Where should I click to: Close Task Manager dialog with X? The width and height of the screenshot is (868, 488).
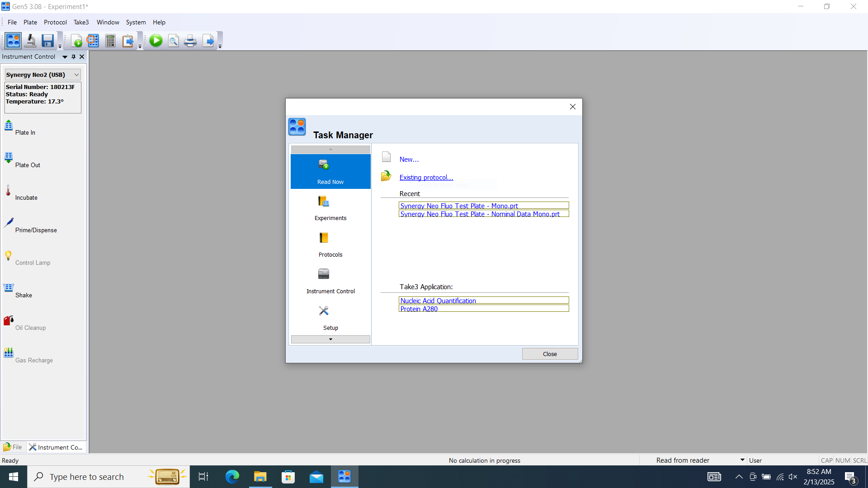point(573,107)
